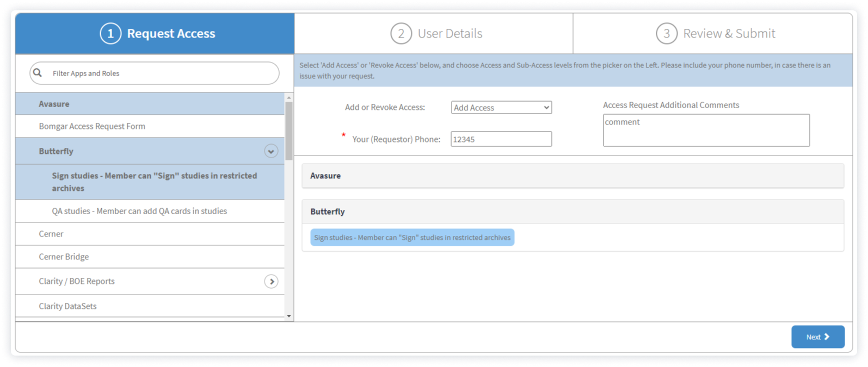
Task: Click the step 1 circle icon
Action: point(110,34)
